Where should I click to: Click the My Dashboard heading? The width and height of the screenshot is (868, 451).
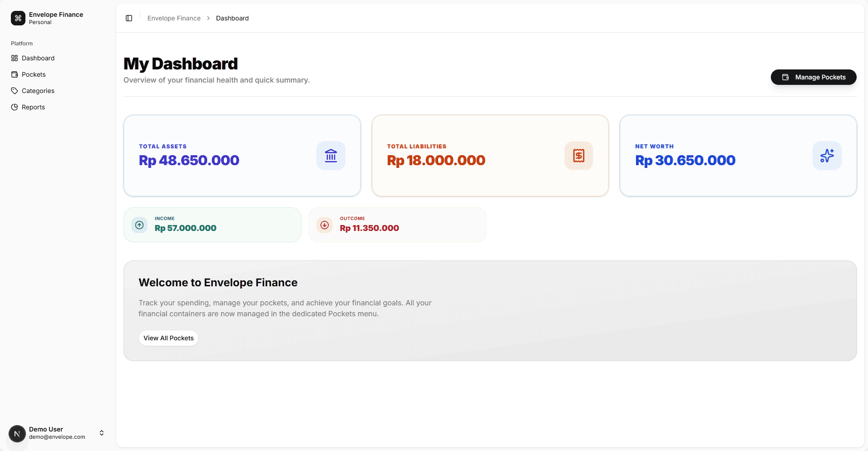click(181, 64)
